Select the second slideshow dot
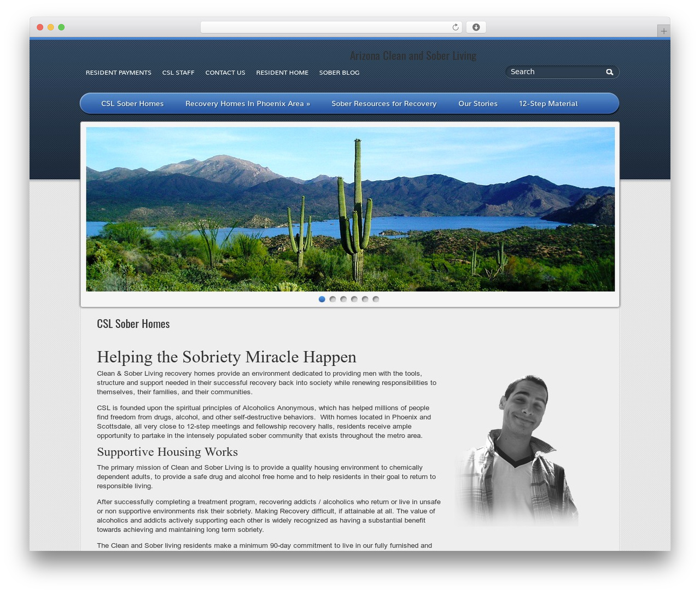This screenshot has height=593, width=700. [332, 299]
